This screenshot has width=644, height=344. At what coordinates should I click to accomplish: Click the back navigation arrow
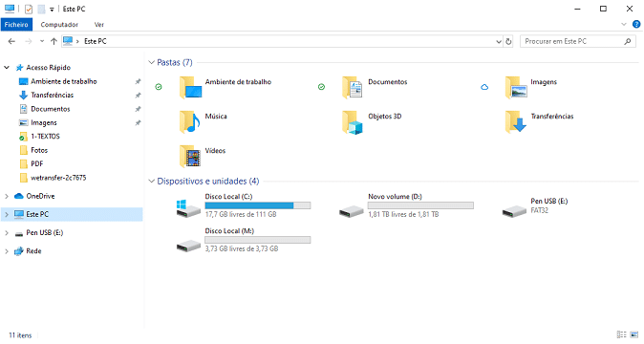(x=11, y=41)
